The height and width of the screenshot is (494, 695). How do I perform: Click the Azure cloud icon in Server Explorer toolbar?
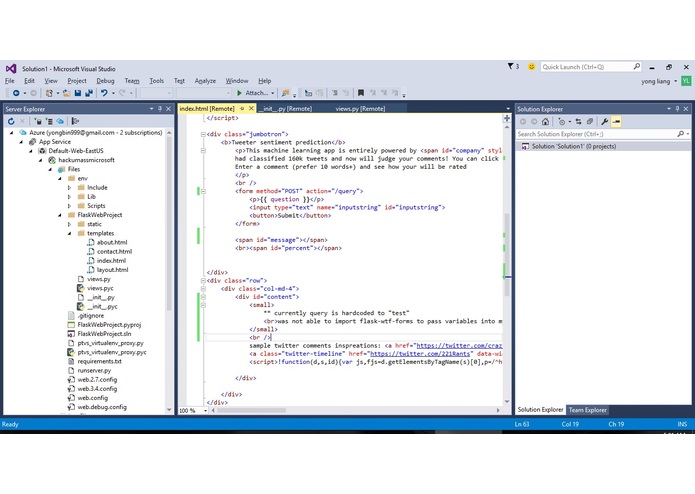pos(60,121)
